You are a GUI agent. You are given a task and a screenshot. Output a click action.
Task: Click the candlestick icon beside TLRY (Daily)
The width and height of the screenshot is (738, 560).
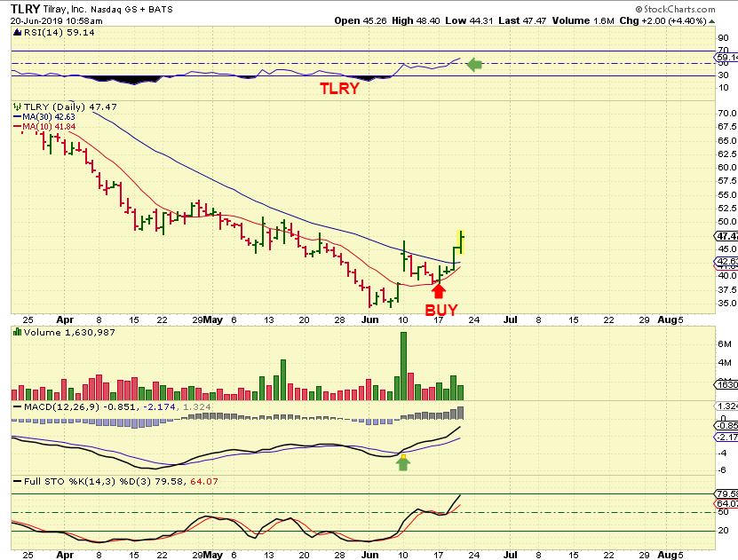[x=18, y=106]
